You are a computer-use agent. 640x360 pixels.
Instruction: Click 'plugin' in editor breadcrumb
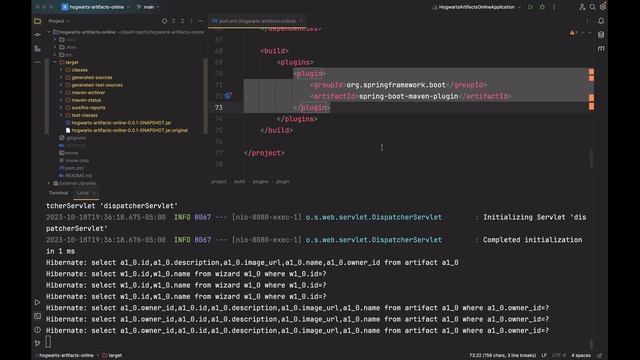(282, 182)
